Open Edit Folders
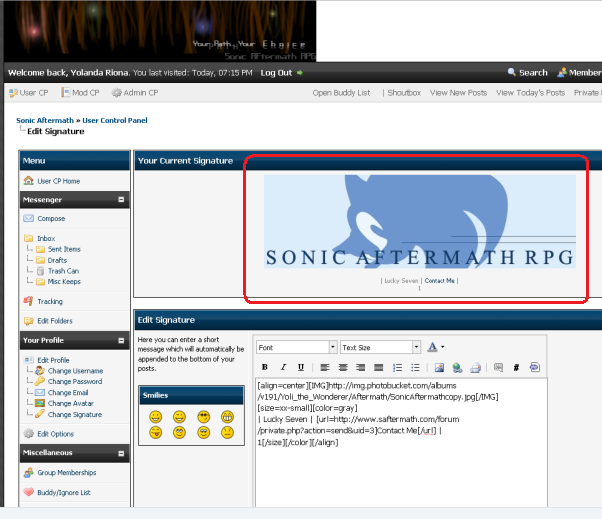Viewport: 602px width, 519px height. tap(55, 321)
